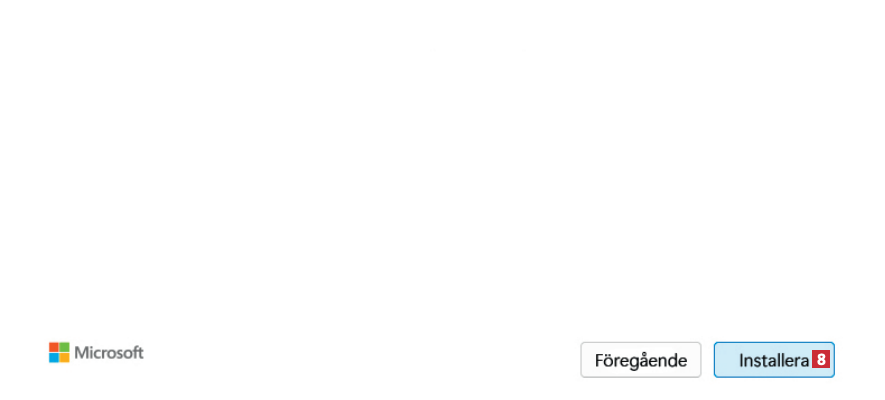Click the Installera button
Image resolution: width=885 pixels, height=400 pixels.
click(x=774, y=360)
